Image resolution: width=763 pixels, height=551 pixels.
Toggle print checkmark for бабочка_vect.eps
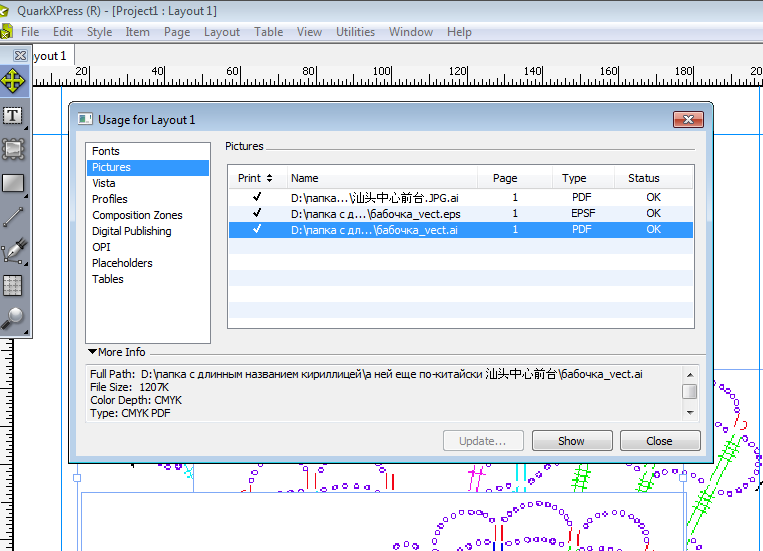pos(257,213)
